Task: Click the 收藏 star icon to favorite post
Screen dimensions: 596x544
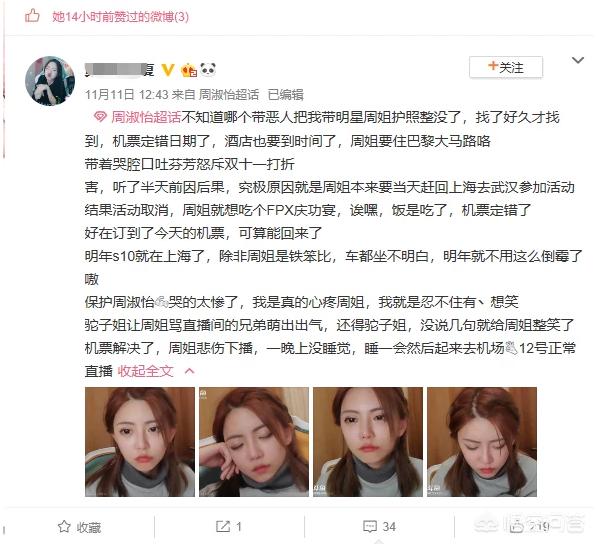Action: pyautogui.click(x=64, y=527)
